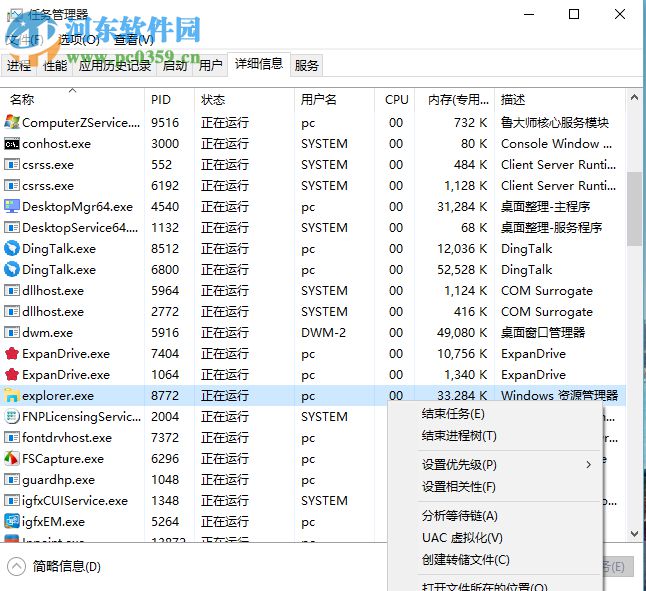Click the fontdrvhost.exe process icon

click(12, 437)
